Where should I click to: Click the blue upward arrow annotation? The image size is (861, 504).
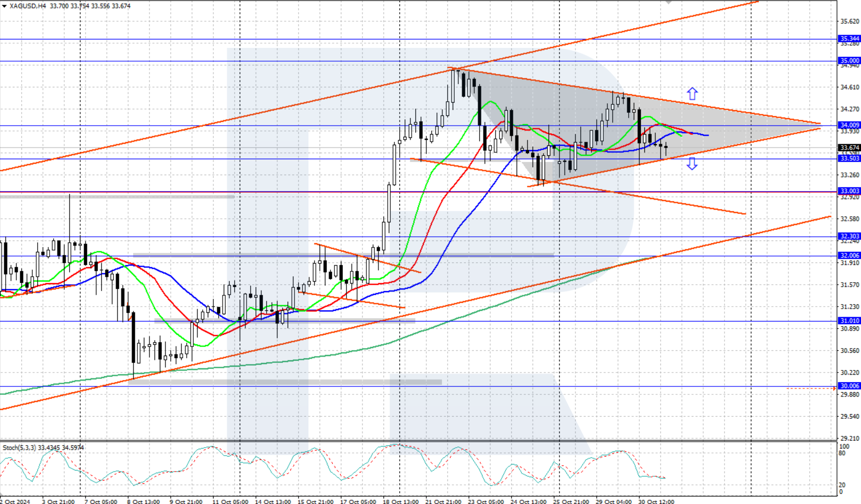coord(692,93)
